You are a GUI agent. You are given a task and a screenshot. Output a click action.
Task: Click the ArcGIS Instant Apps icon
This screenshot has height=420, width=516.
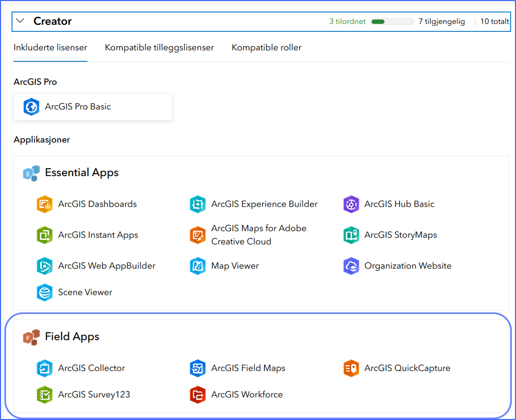(x=44, y=235)
